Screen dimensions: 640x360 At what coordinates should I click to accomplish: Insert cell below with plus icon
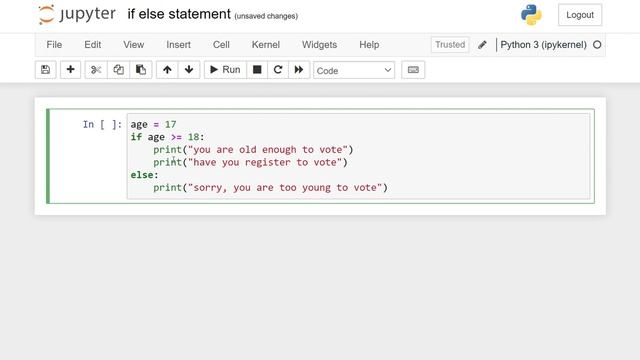[71, 70]
